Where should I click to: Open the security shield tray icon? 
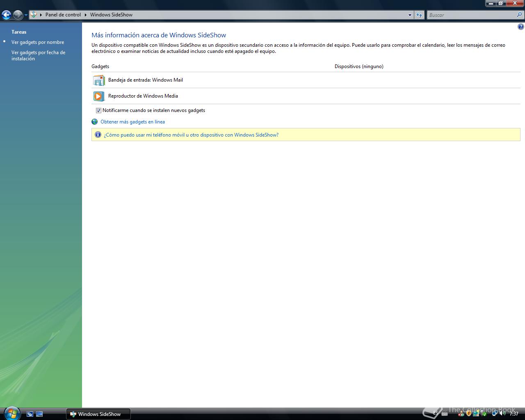coord(469,413)
